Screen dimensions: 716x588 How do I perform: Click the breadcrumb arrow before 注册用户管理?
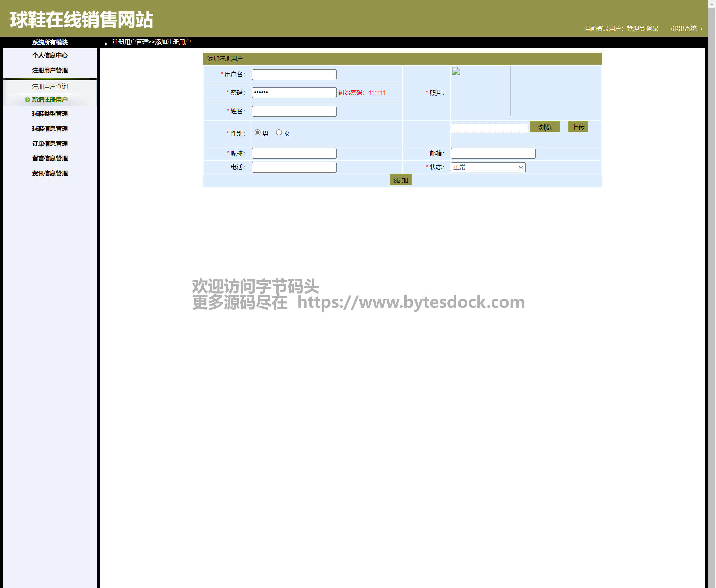[106, 44]
